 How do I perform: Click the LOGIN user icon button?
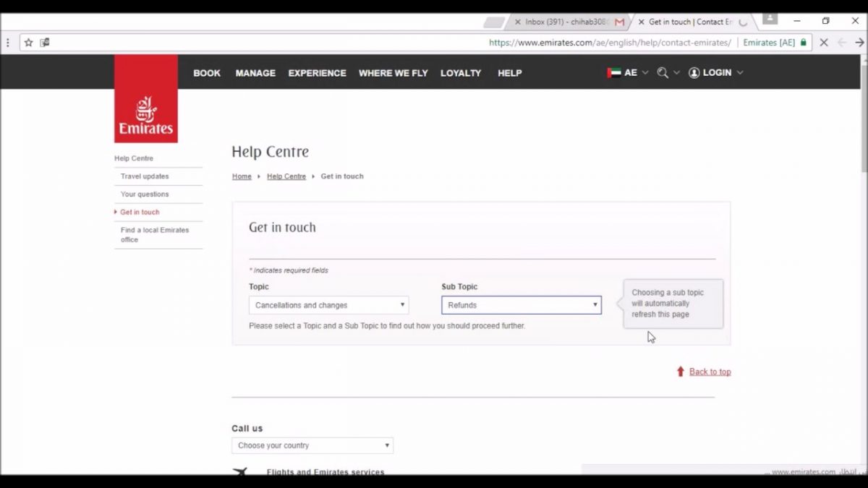coord(715,72)
